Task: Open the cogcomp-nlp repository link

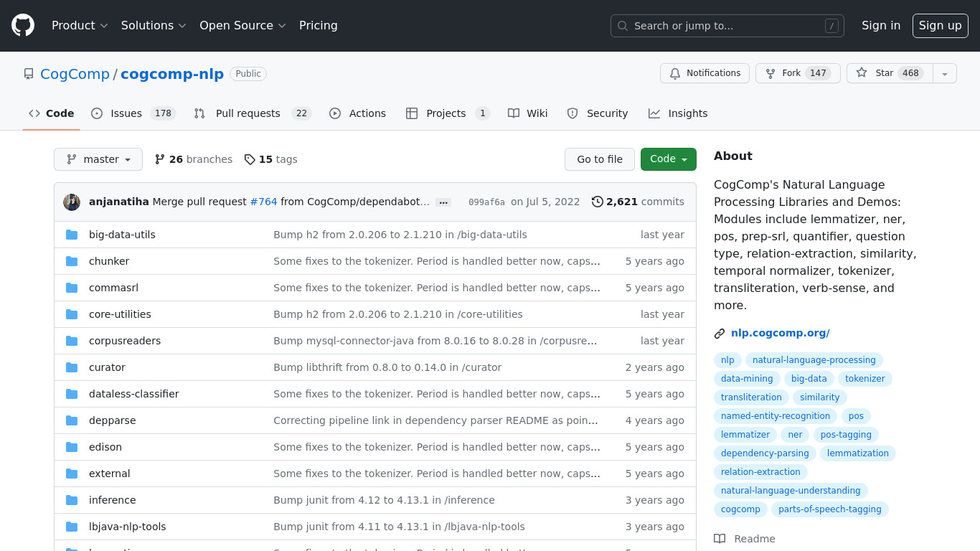Action: (x=172, y=74)
